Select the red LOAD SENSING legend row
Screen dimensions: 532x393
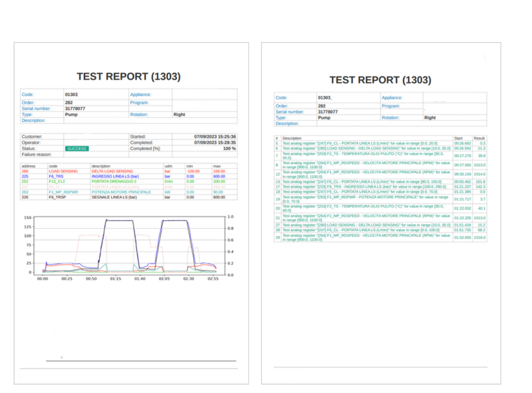(63, 171)
